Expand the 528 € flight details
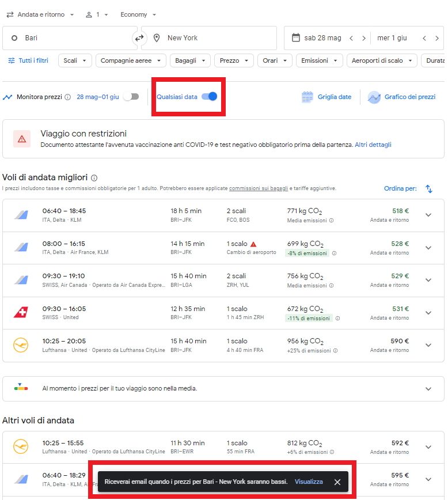 point(428,248)
